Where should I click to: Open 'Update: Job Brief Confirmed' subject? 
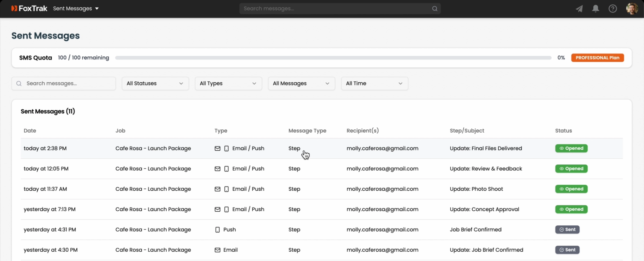pos(487,250)
